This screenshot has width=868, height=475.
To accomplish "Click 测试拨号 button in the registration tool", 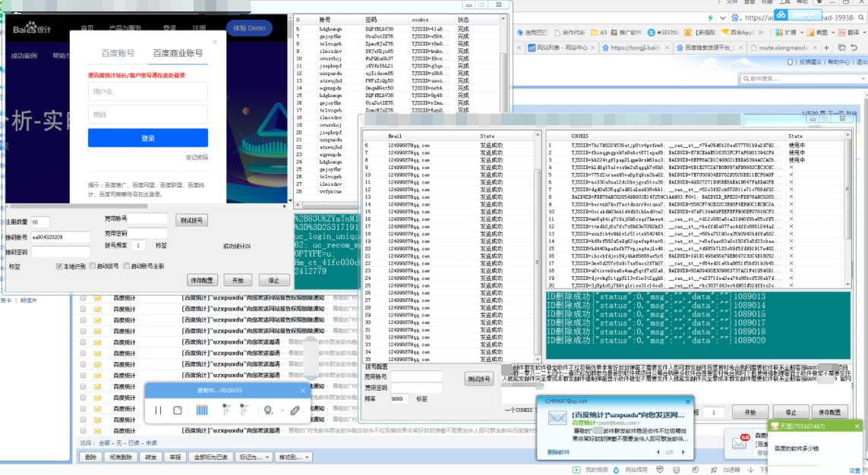I will pos(191,220).
